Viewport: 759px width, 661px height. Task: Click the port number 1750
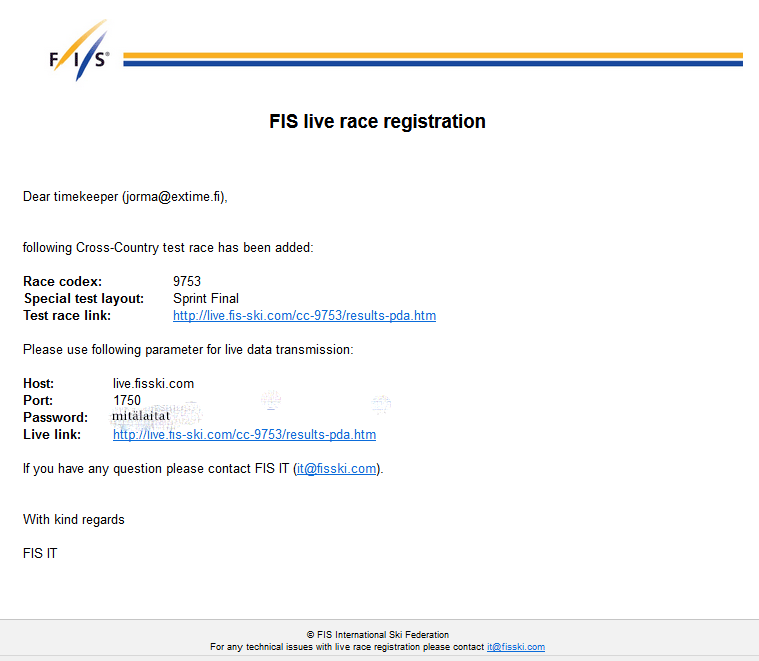[127, 401]
